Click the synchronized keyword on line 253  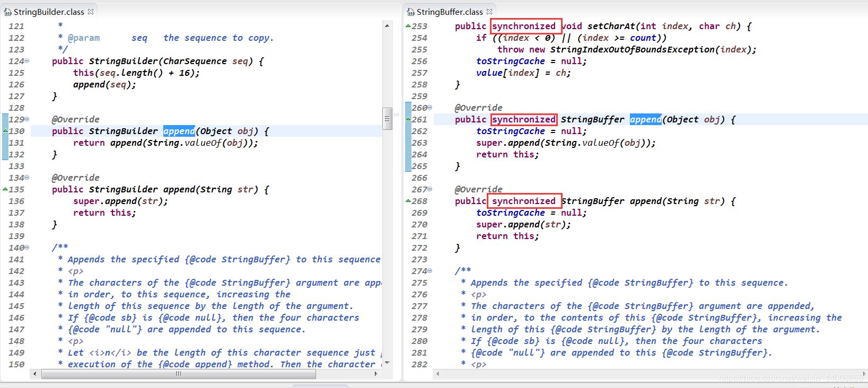click(524, 26)
